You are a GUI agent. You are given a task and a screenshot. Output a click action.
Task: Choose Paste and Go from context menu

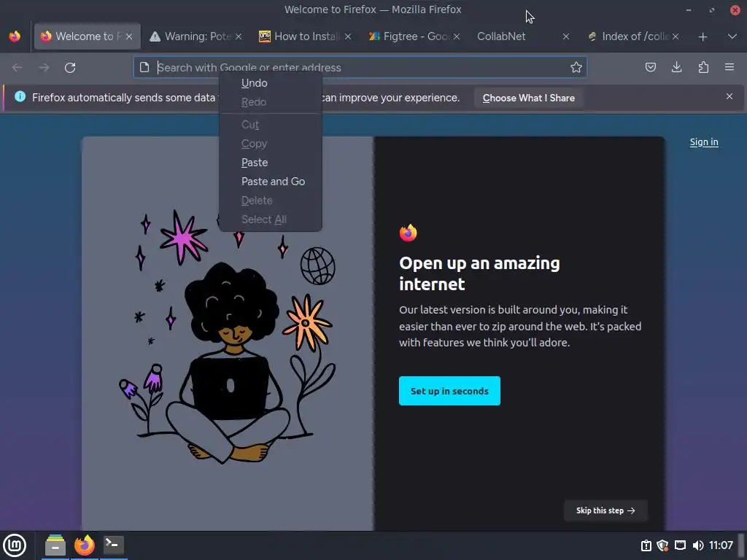click(x=271, y=182)
